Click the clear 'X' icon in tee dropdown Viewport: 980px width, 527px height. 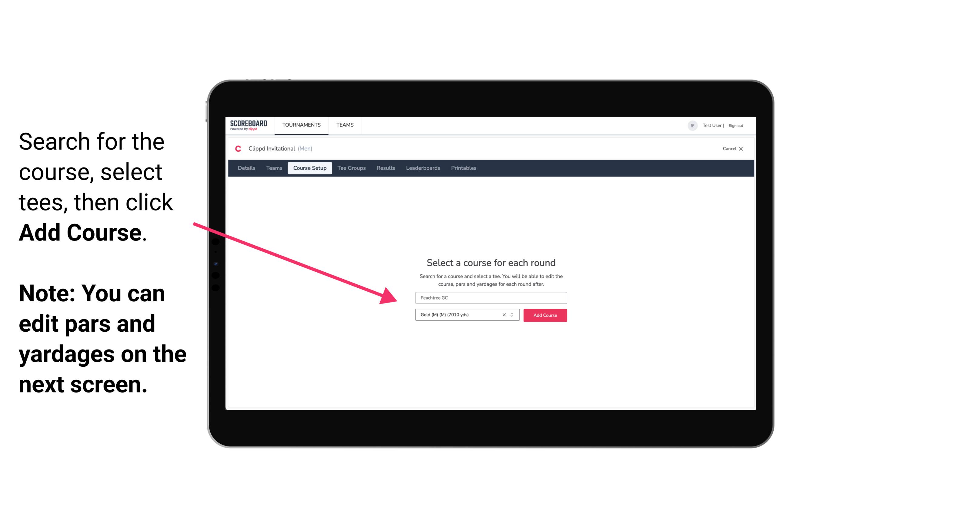(x=504, y=315)
